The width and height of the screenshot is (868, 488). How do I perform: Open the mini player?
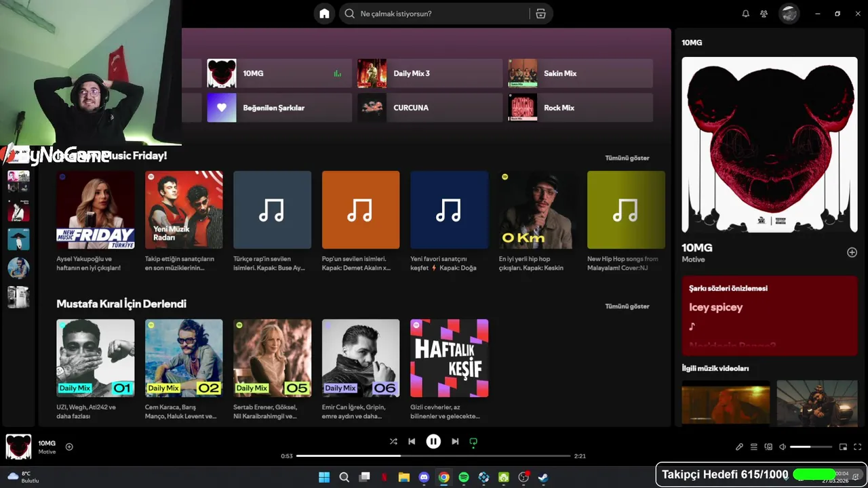[843, 447]
